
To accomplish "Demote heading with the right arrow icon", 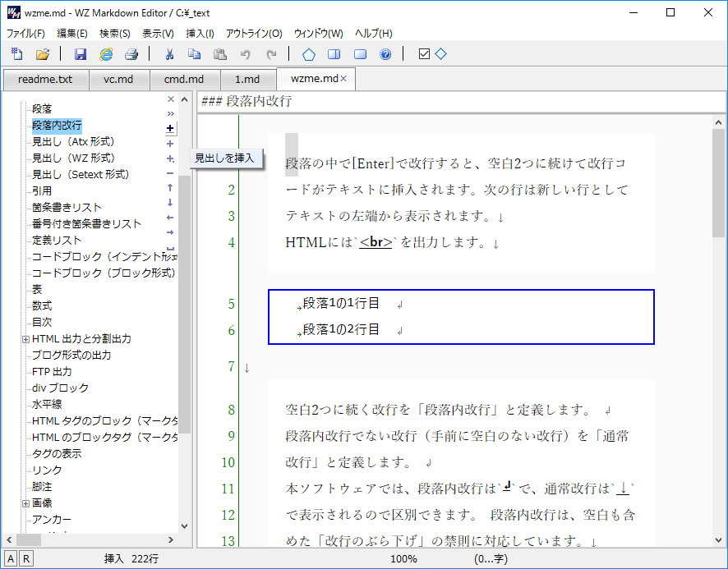I will pos(170,232).
